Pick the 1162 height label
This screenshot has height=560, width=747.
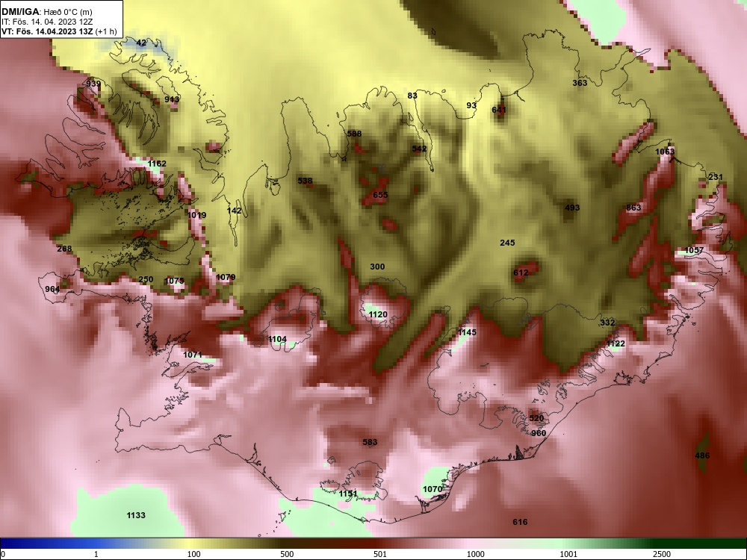click(157, 164)
